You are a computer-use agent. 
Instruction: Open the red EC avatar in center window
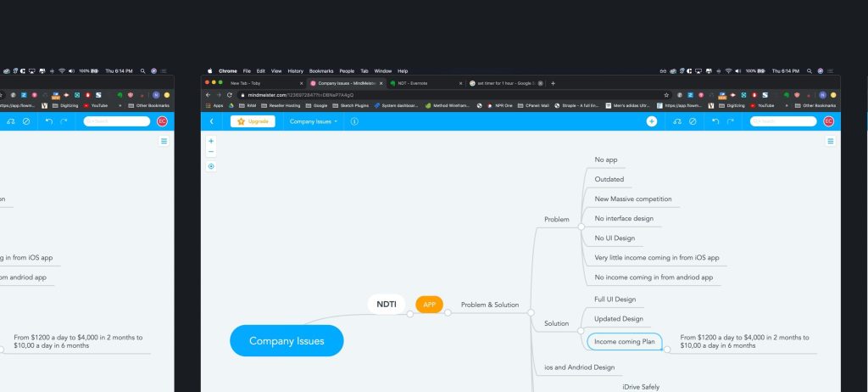(828, 121)
